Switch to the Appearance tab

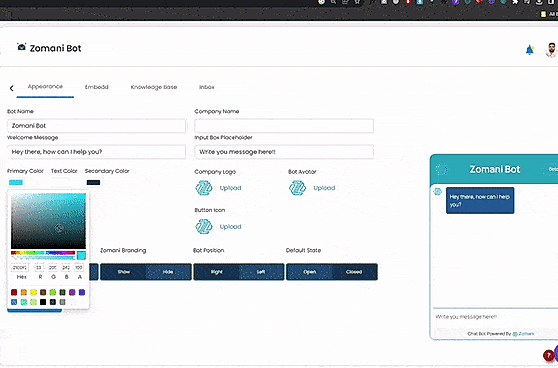point(45,87)
